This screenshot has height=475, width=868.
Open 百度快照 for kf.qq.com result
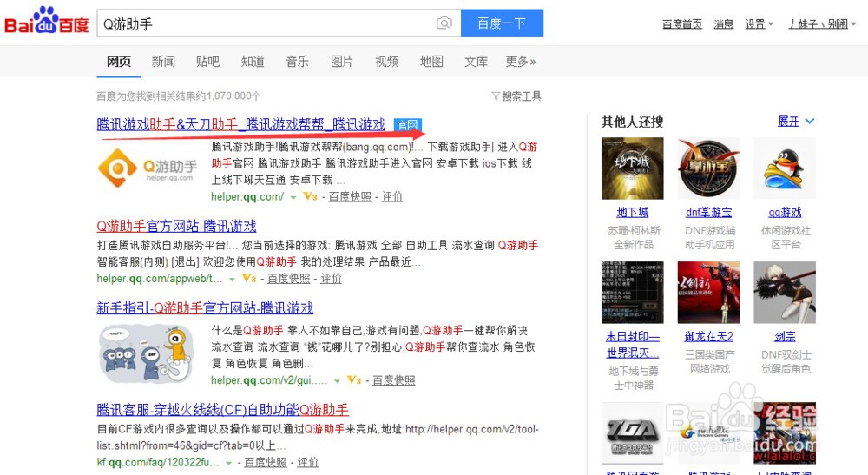coord(265,462)
